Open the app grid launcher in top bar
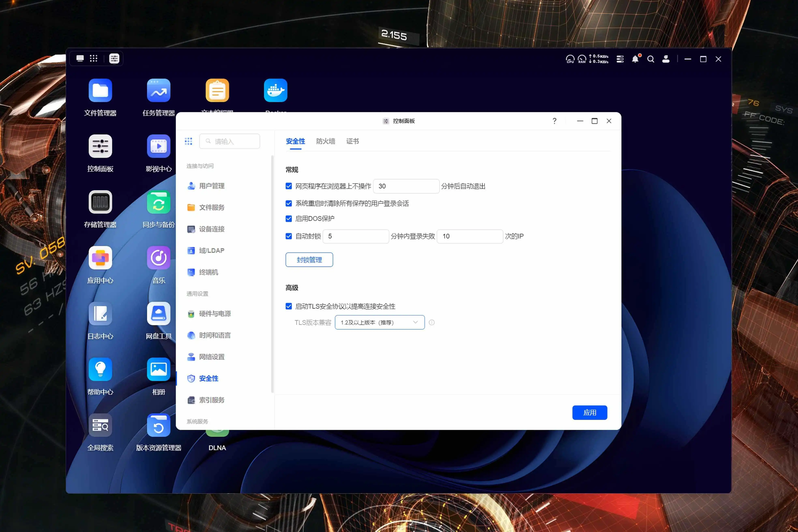Image resolution: width=798 pixels, height=532 pixels. point(94,58)
